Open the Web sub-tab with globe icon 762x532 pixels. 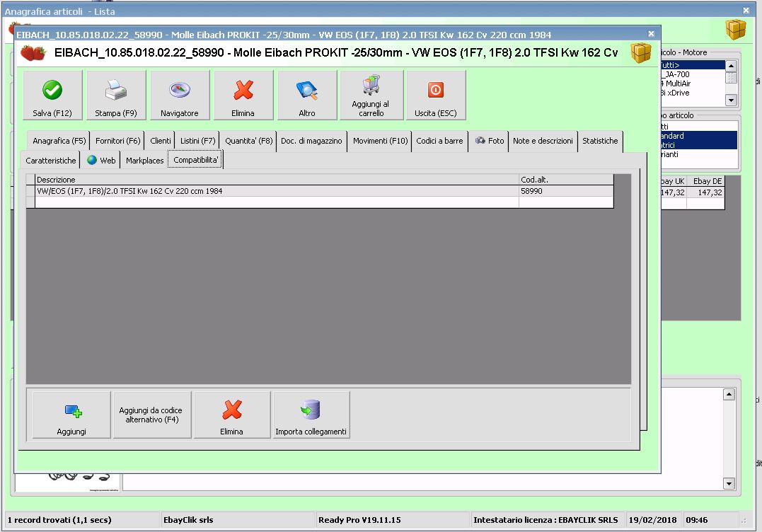101,161
